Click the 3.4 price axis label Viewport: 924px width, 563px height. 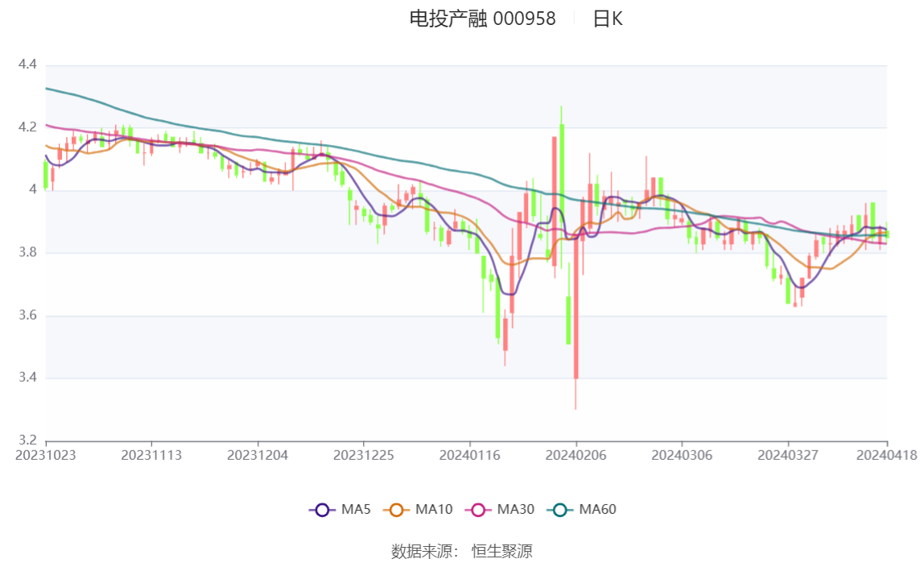click(27, 378)
